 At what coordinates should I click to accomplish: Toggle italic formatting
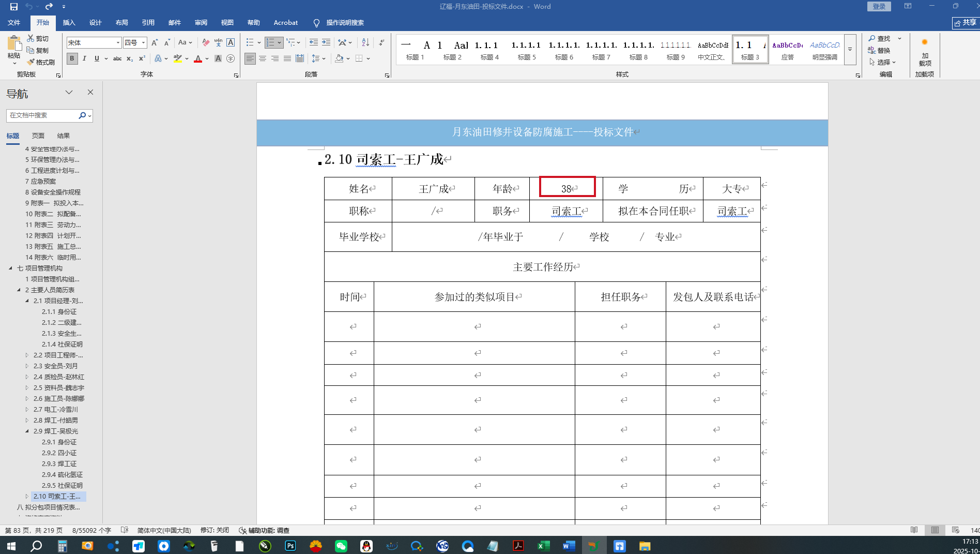click(84, 58)
